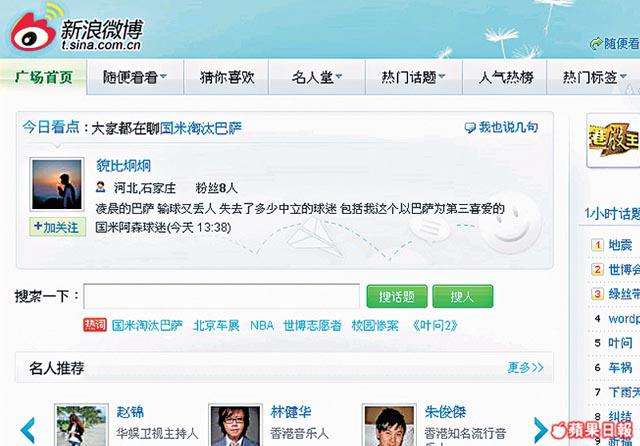This screenshot has width=640, height=446.
Task: Open the 人气热榜 tab
Action: point(504,77)
